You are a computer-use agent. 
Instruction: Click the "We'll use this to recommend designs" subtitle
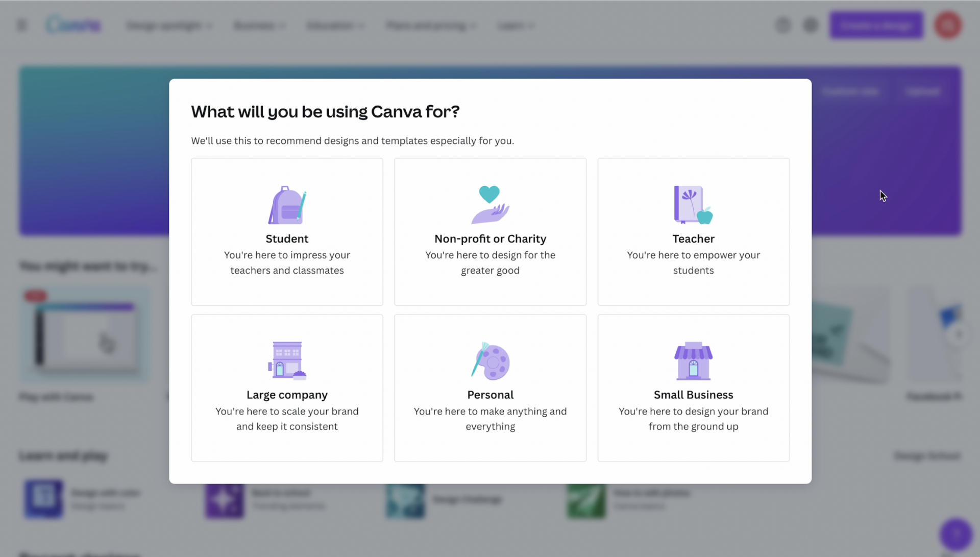pos(352,140)
